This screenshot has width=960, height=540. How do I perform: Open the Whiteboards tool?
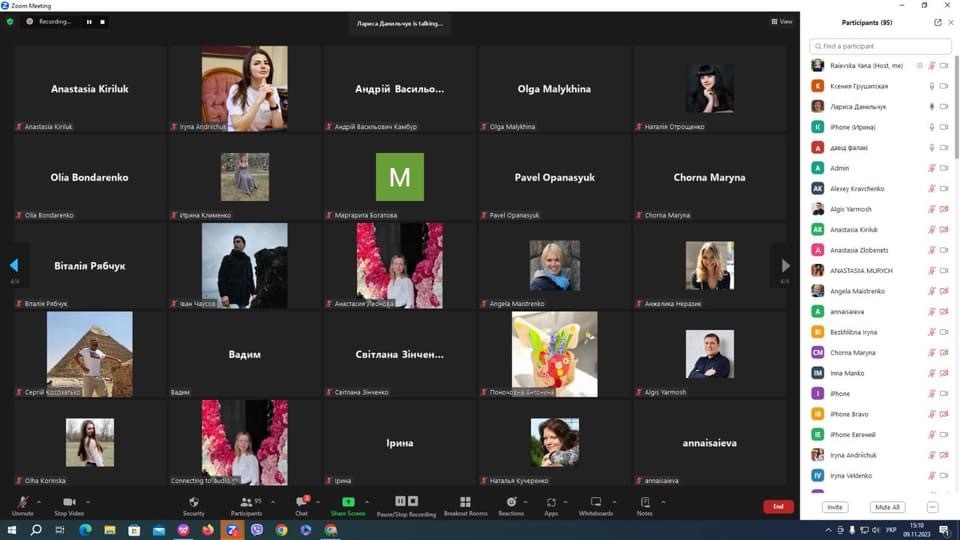coord(596,502)
